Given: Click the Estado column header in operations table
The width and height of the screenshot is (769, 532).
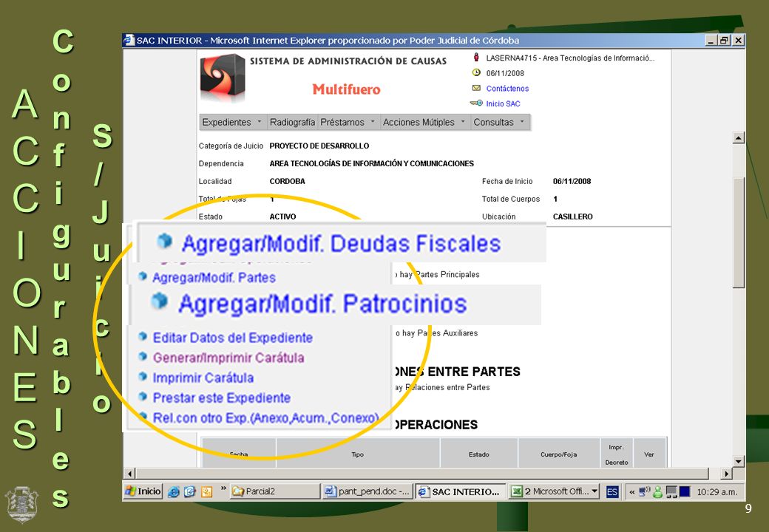Looking at the screenshot, I should tap(478, 454).
